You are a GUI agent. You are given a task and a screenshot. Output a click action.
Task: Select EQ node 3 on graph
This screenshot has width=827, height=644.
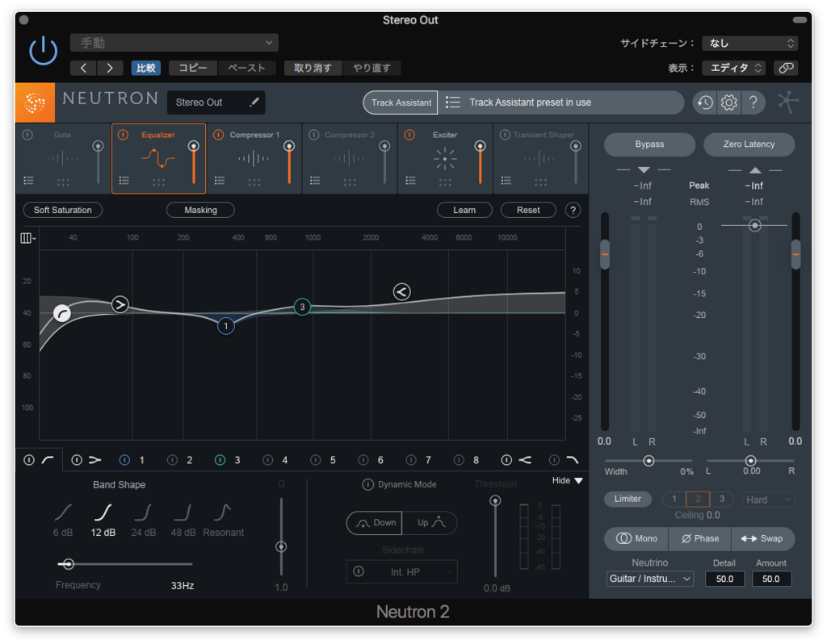pos(302,307)
